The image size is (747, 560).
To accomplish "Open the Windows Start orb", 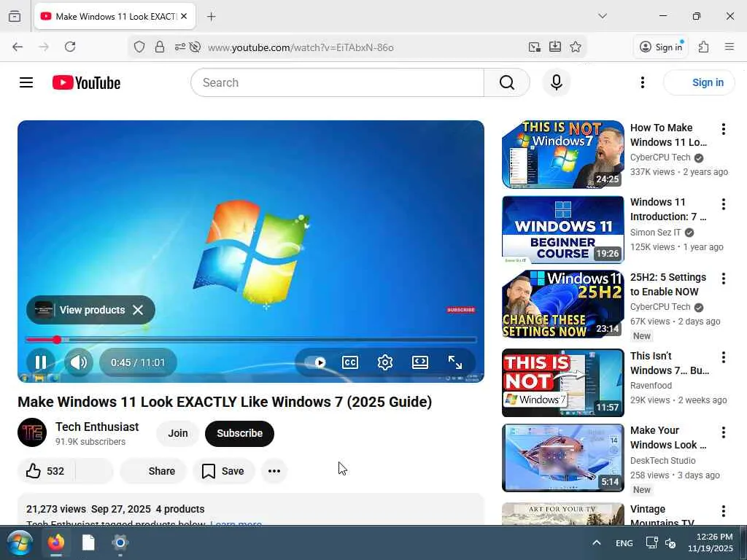I will coord(20,542).
